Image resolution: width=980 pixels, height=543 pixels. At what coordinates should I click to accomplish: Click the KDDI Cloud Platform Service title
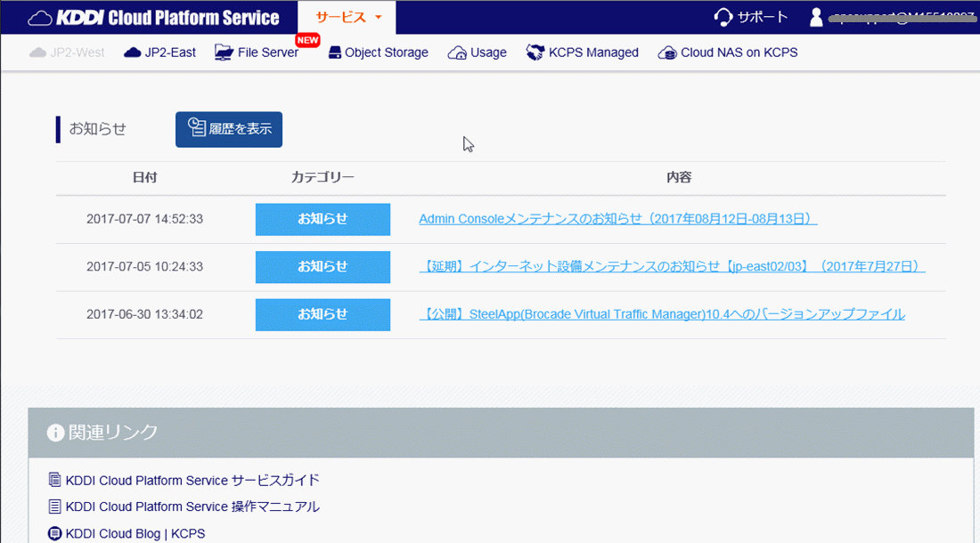[x=167, y=18]
